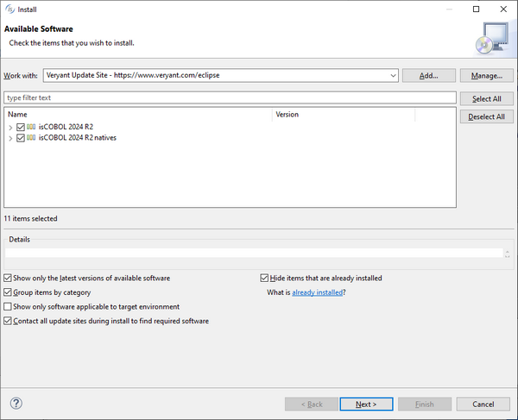Click the Work with URL text

133,75
